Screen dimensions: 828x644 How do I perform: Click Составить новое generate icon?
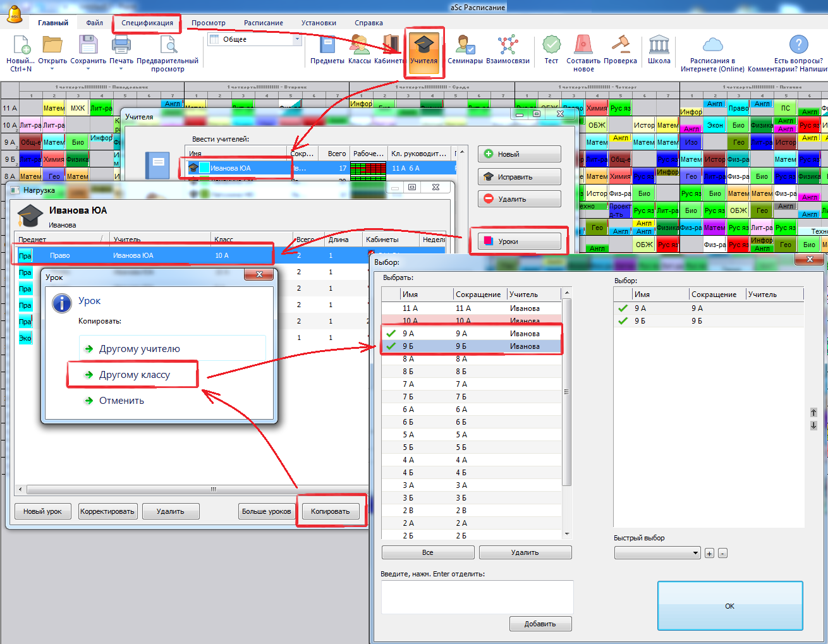(x=583, y=51)
